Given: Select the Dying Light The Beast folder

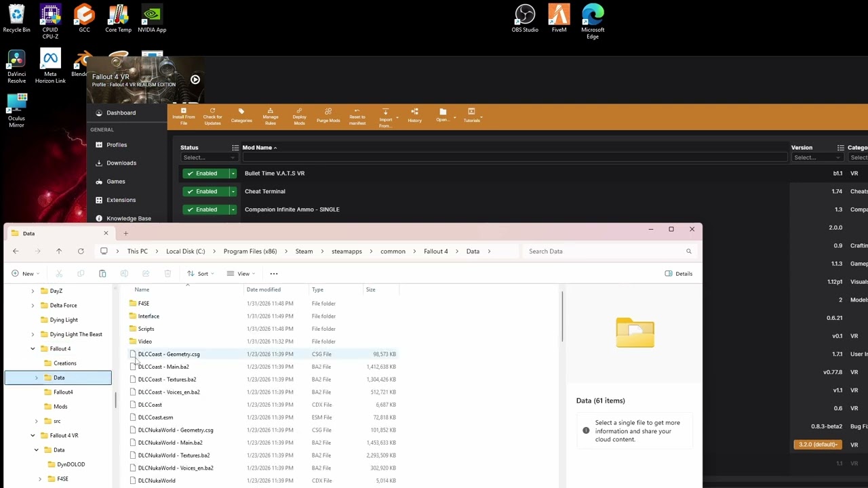Looking at the screenshot, I should point(76,335).
